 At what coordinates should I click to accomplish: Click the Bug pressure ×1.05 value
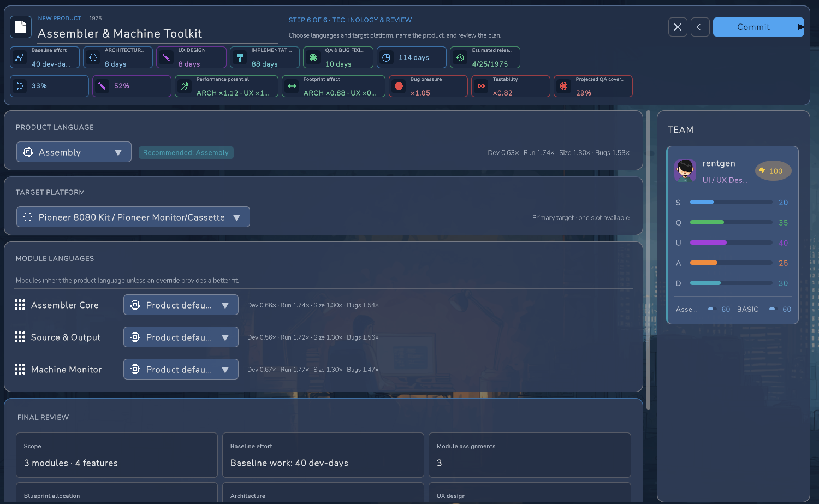(x=420, y=93)
